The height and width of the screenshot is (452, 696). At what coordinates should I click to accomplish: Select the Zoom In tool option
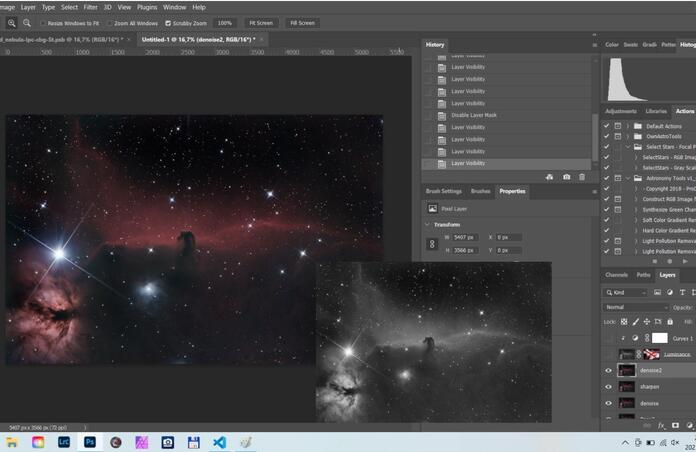[12, 23]
